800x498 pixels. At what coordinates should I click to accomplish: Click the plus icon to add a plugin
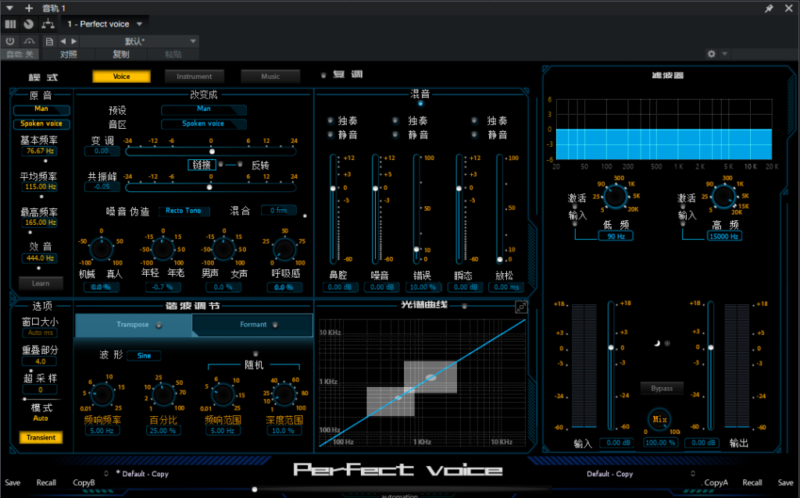[x=29, y=7]
